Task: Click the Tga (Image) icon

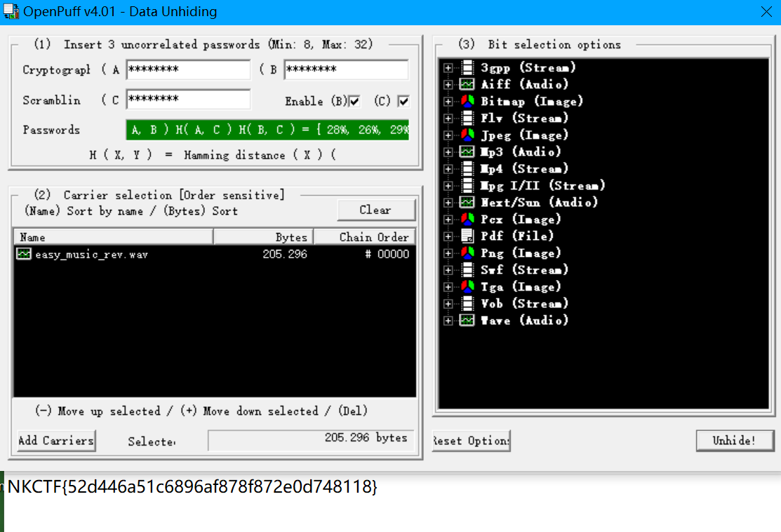Action: click(x=467, y=286)
